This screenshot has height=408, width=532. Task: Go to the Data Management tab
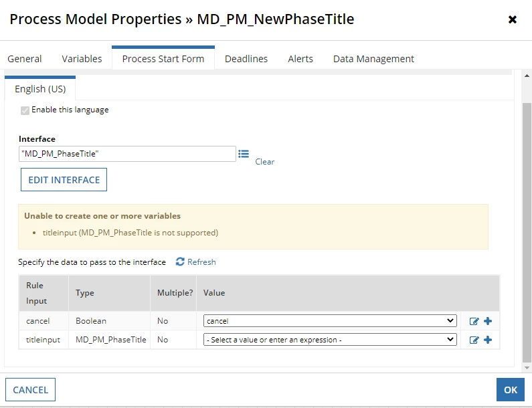373,59
